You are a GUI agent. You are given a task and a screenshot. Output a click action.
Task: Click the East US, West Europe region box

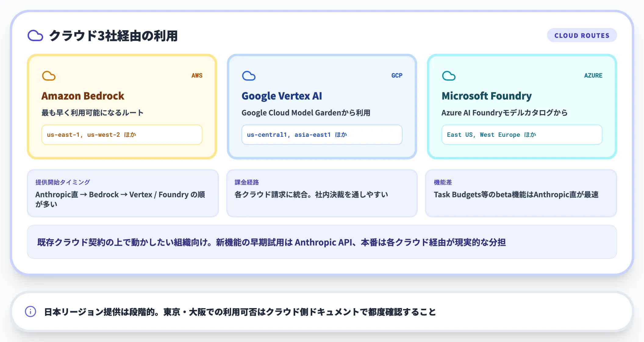pos(522,135)
